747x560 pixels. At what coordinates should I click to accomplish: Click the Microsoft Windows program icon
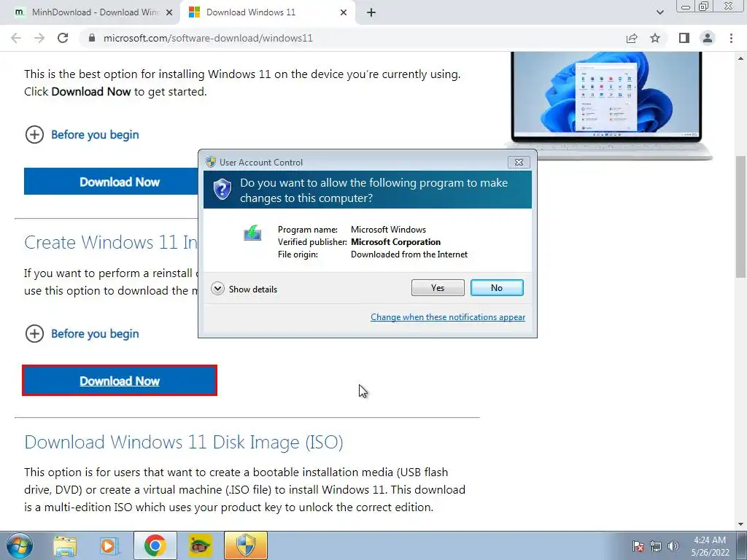(252, 233)
